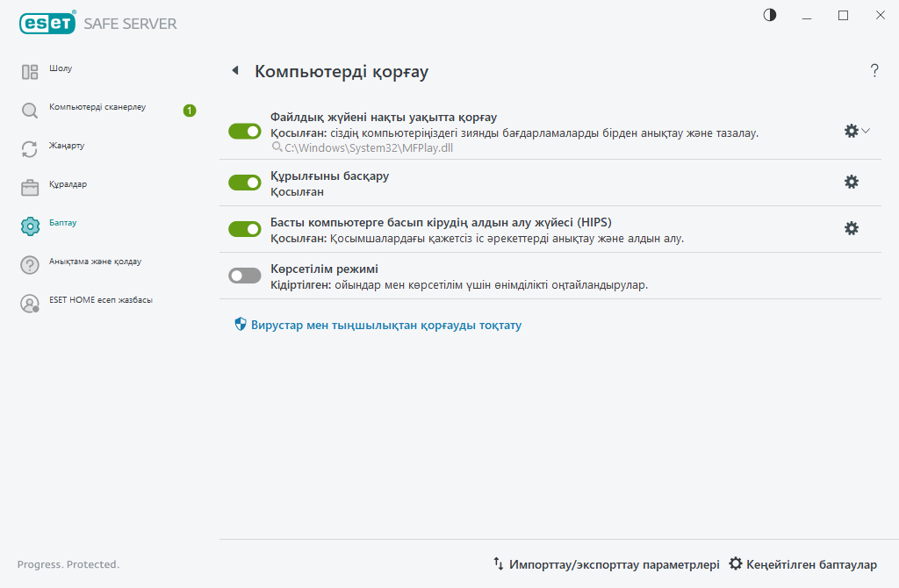Disable Файлдық жүйені нақты уақытта қорғау toggle
The image size is (899, 588).
[244, 130]
